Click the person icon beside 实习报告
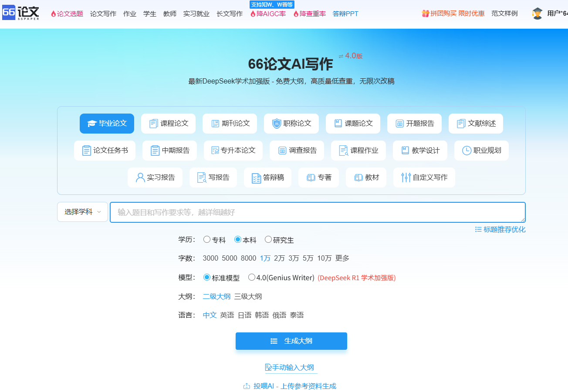The image size is (568, 392). 140,178
